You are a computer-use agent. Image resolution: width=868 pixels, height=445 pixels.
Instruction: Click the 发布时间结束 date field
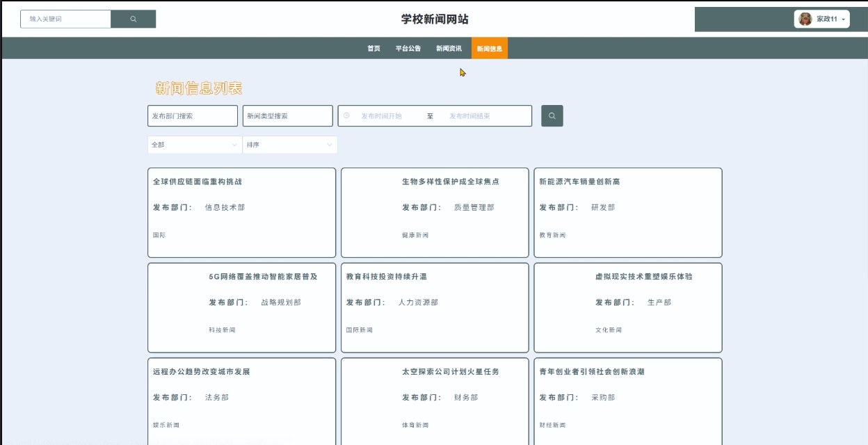(x=469, y=116)
